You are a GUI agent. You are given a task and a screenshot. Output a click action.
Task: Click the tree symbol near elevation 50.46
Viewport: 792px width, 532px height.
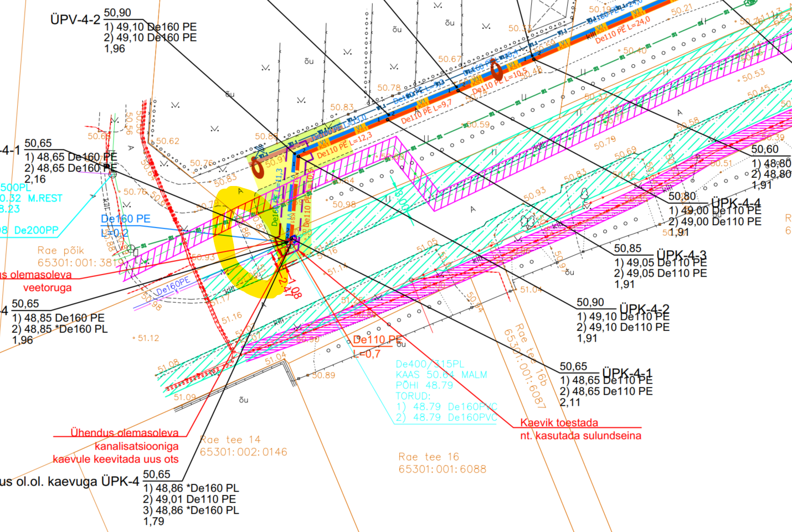pyautogui.click(x=584, y=194)
